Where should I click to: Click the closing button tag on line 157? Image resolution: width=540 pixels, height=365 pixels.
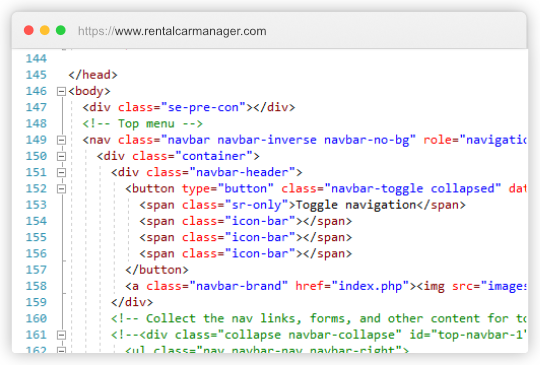pos(157,270)
